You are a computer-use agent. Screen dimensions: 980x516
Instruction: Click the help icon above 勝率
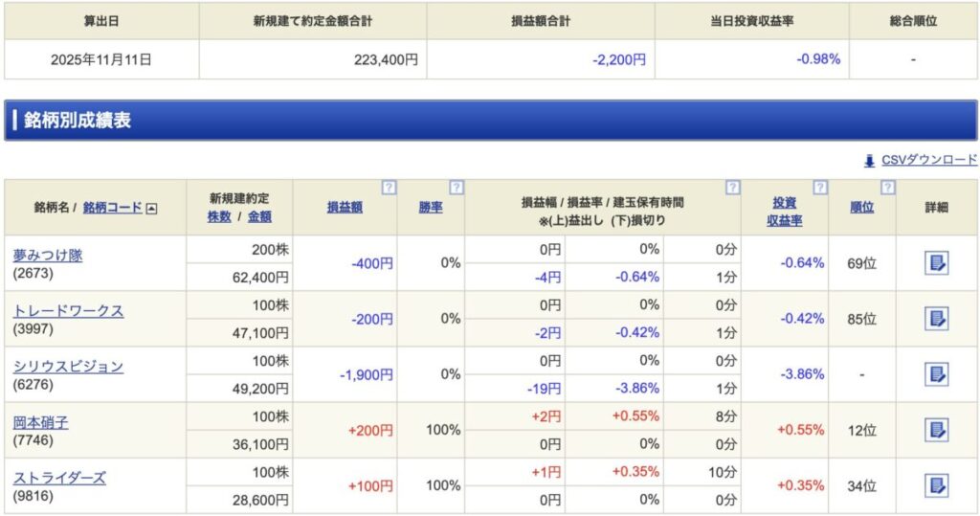coord(457,188)
